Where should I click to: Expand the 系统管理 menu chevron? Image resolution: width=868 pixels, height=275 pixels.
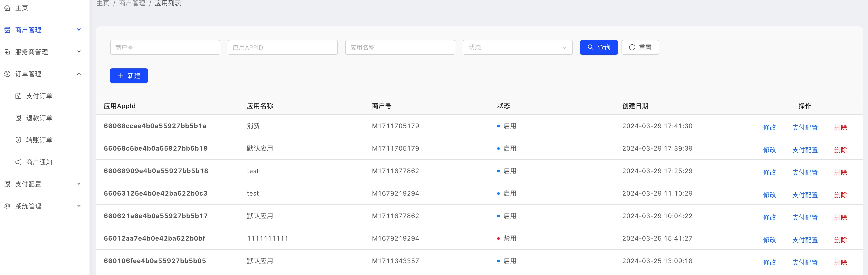click(x=79, y=206)
